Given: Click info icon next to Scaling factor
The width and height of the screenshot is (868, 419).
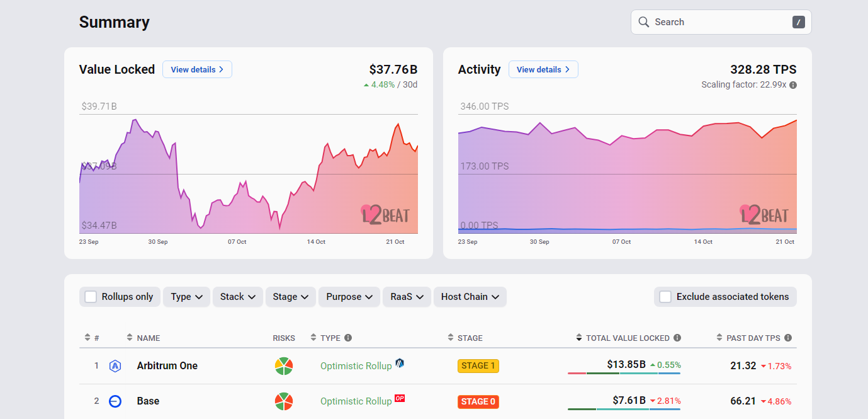Looking at the screenshot, I should pos(793,85).
